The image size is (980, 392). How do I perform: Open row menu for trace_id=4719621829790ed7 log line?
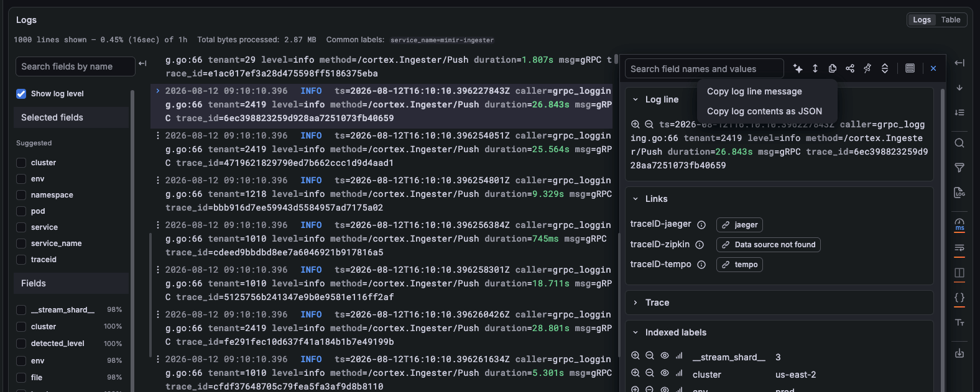click(x=158, y=135)
